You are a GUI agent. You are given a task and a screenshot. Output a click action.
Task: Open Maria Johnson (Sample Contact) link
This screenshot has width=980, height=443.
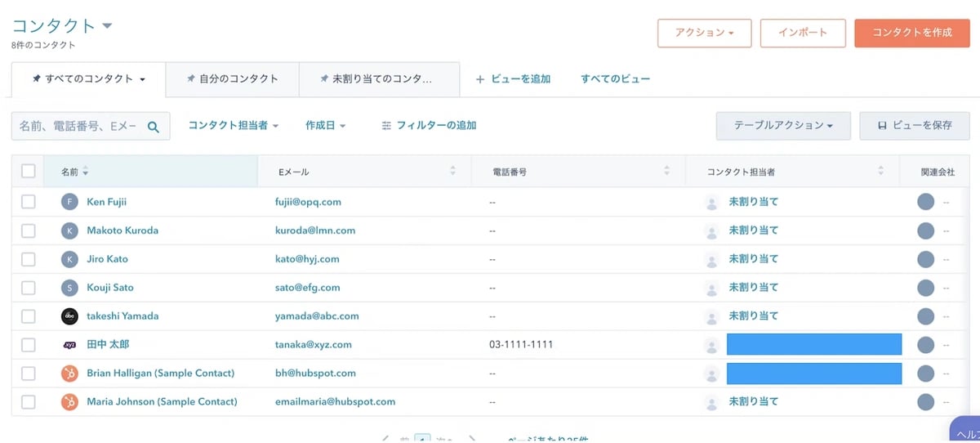[163, 402]
